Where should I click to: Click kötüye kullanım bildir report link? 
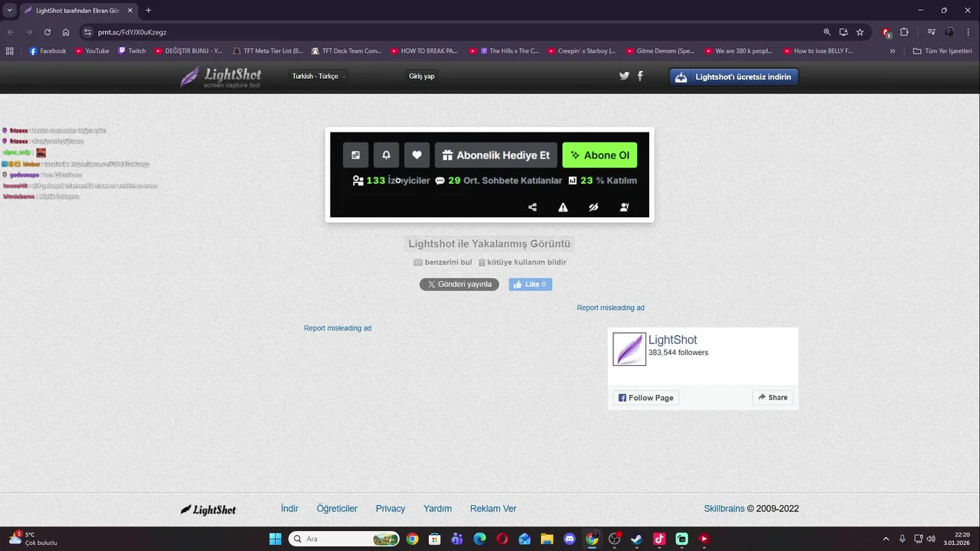click(x=522, y=262)
